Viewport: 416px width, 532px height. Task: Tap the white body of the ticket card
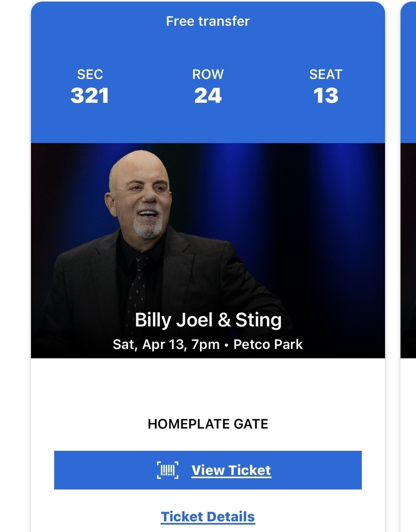pos(207,390)
